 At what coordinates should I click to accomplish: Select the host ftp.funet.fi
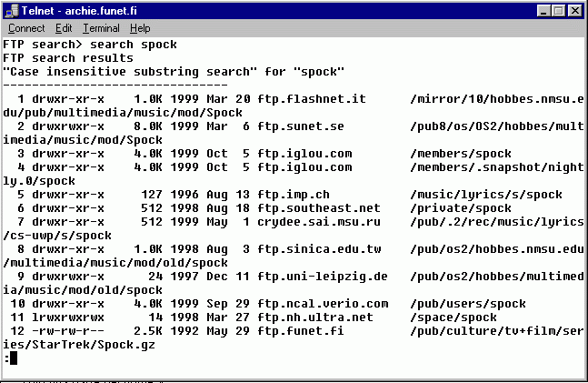point(301,331)
